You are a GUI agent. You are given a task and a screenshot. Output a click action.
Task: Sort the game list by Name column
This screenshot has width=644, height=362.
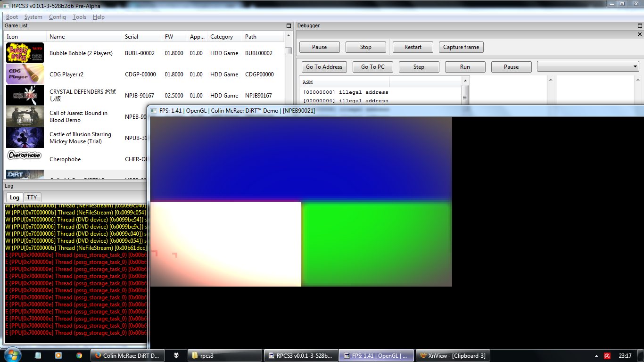(84, 37)
